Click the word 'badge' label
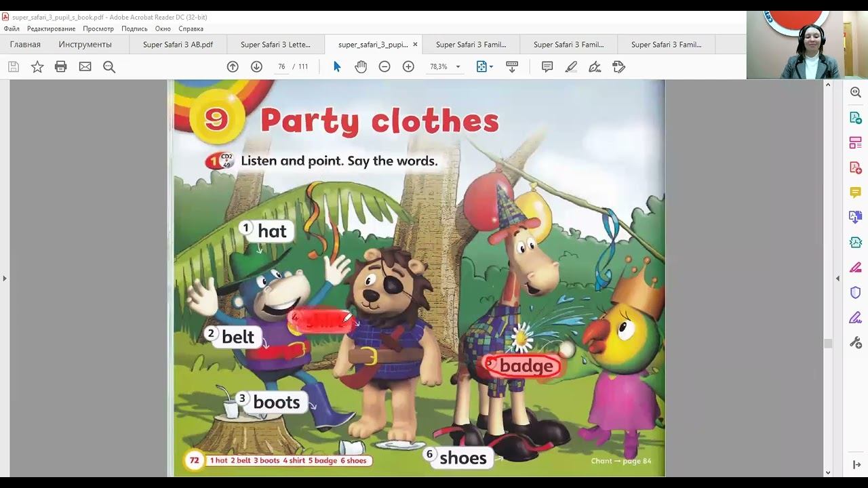 pyautogui.click(x=526, y=367)
